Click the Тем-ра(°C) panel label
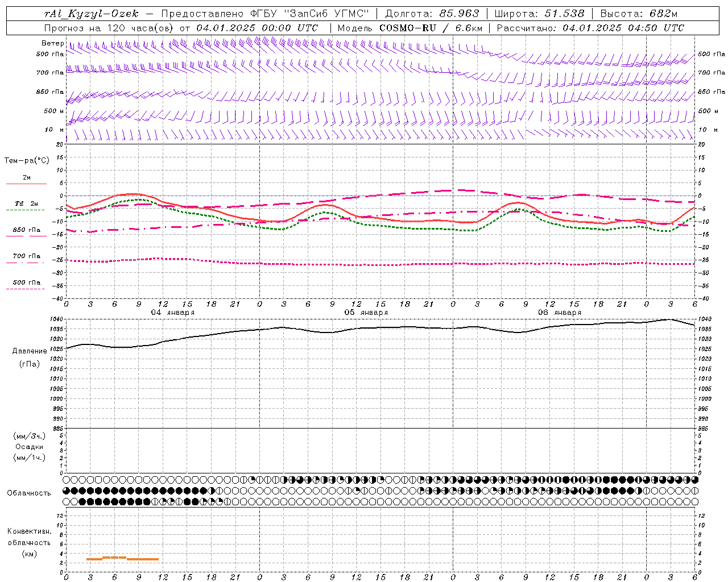This screenshot has height=582, width=728. pyautogui.click(x=27, y=161)
